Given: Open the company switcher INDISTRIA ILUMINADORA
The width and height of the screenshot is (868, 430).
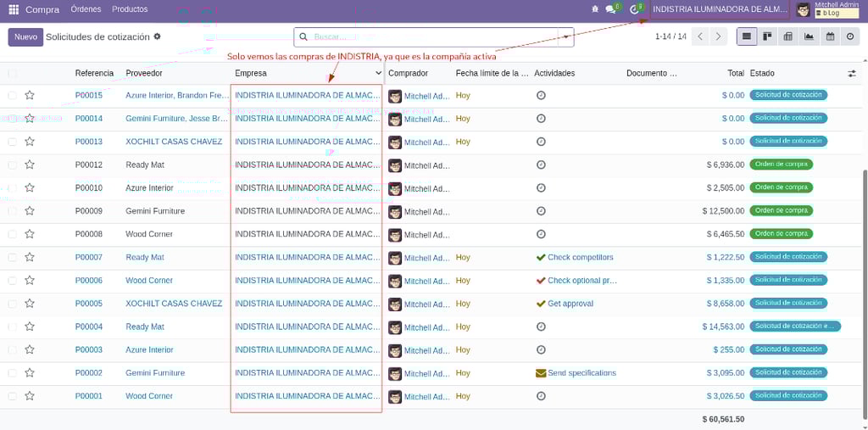Looking at the screenshot, I should 720,9.
